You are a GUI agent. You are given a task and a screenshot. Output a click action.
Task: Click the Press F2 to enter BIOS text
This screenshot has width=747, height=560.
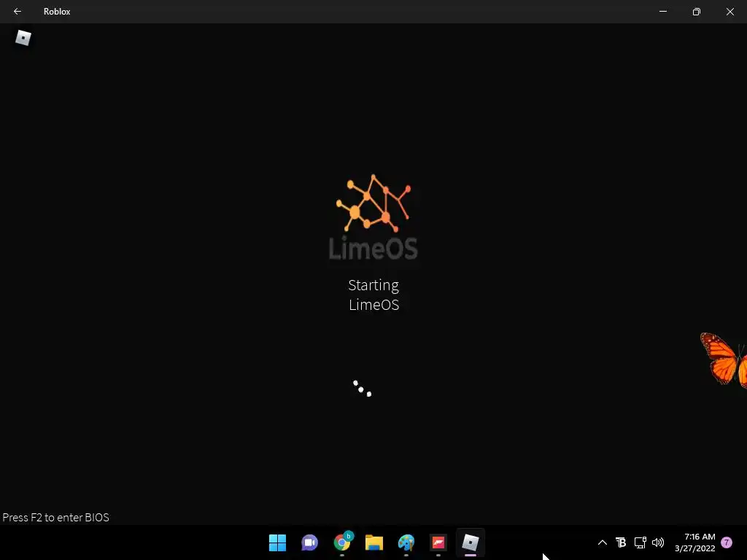click(x=55, y=517)
